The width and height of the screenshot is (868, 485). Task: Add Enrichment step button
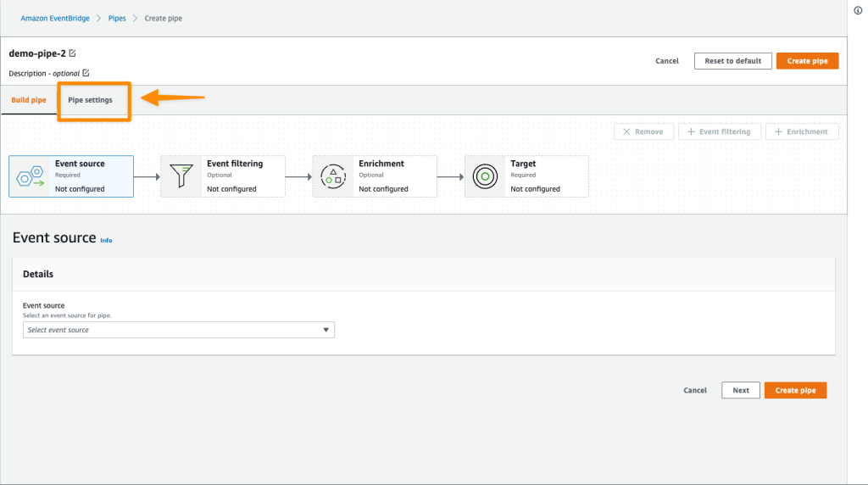(802, 131)
